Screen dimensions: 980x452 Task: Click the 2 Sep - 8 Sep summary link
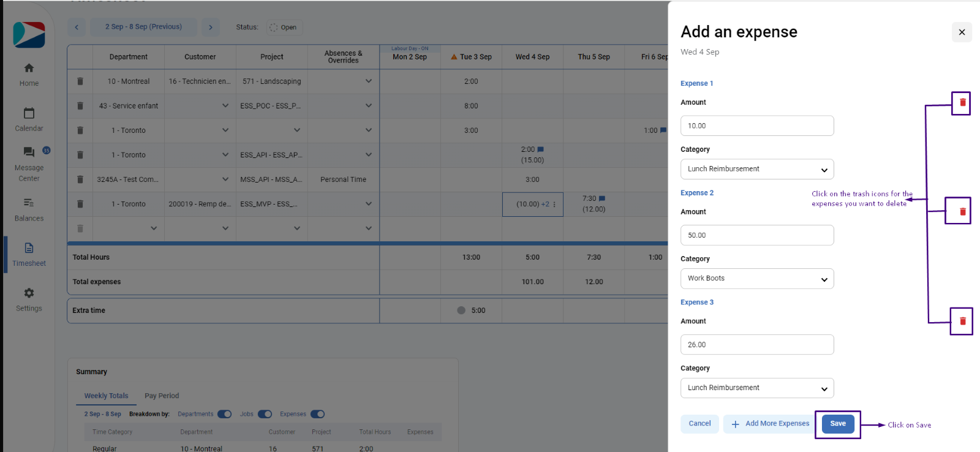(102, 414)
